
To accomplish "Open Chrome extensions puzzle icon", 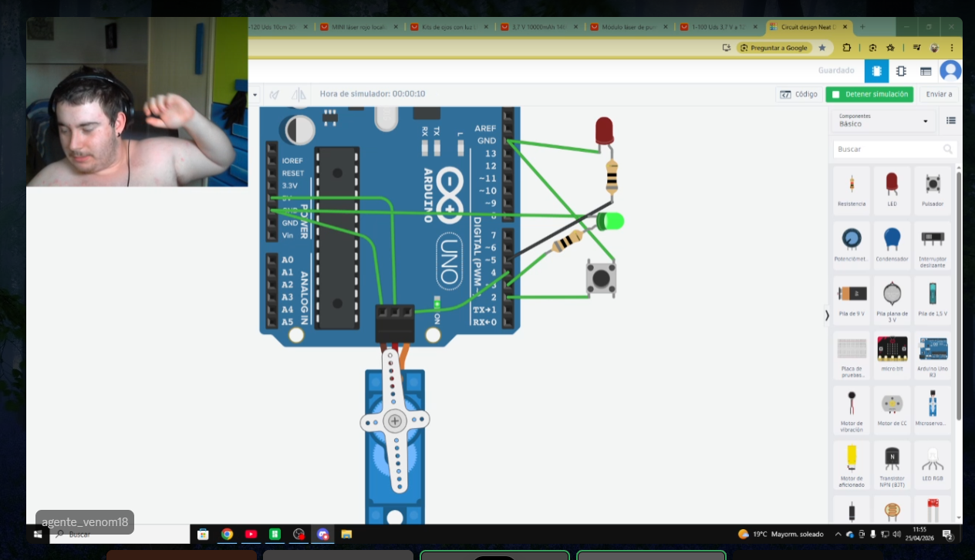I will point(847,48).
